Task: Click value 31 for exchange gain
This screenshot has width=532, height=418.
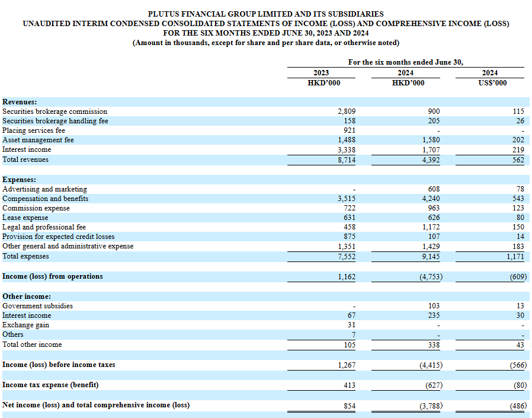Action: point(351,325)
